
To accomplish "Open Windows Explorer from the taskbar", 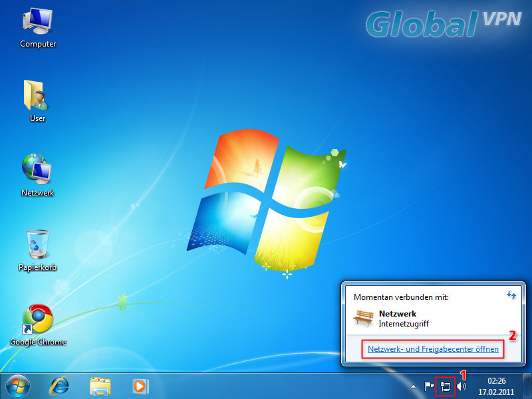I will pyautogui.click(x=100, y=386).
